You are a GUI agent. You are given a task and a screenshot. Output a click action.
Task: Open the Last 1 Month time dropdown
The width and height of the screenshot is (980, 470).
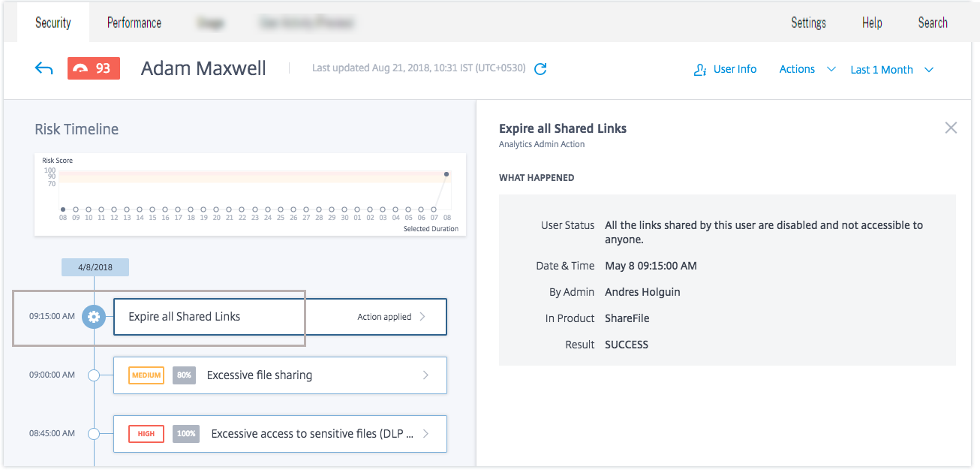tap(891, 70)
